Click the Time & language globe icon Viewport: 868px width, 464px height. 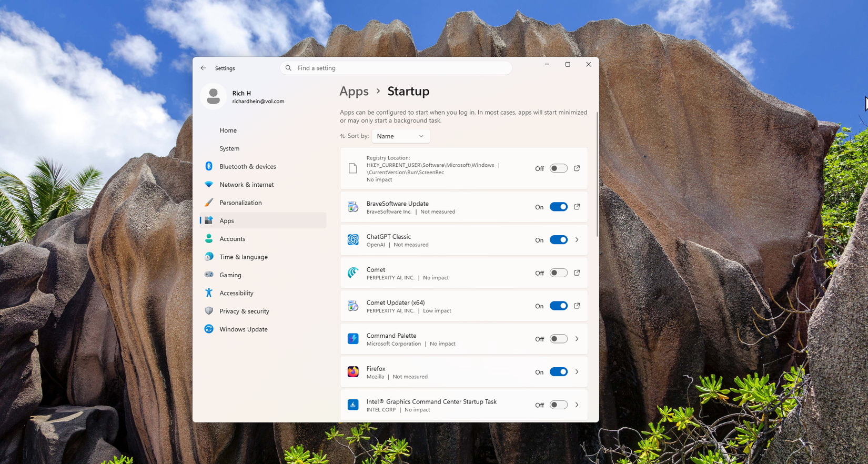(209, 257)
